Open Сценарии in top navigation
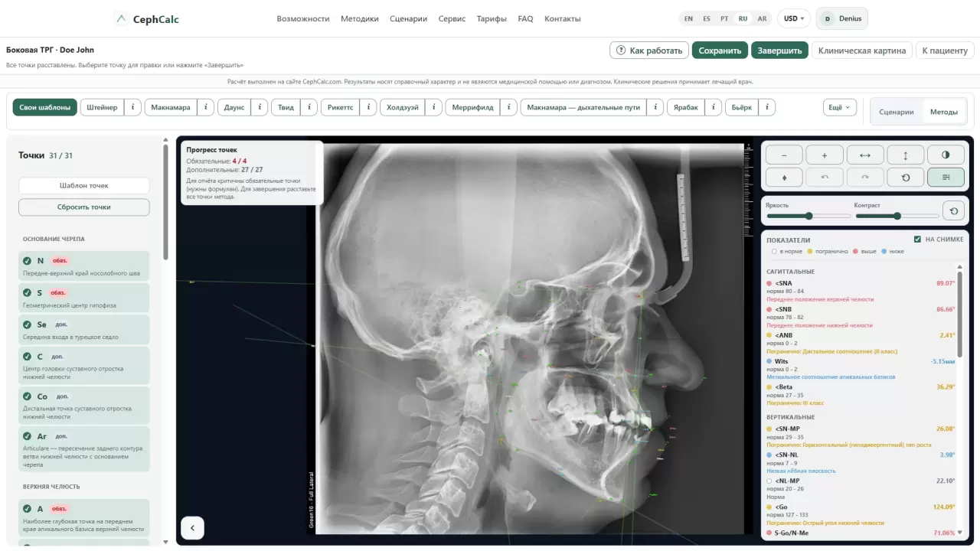 pyautogui.click(x=408, y=18)
